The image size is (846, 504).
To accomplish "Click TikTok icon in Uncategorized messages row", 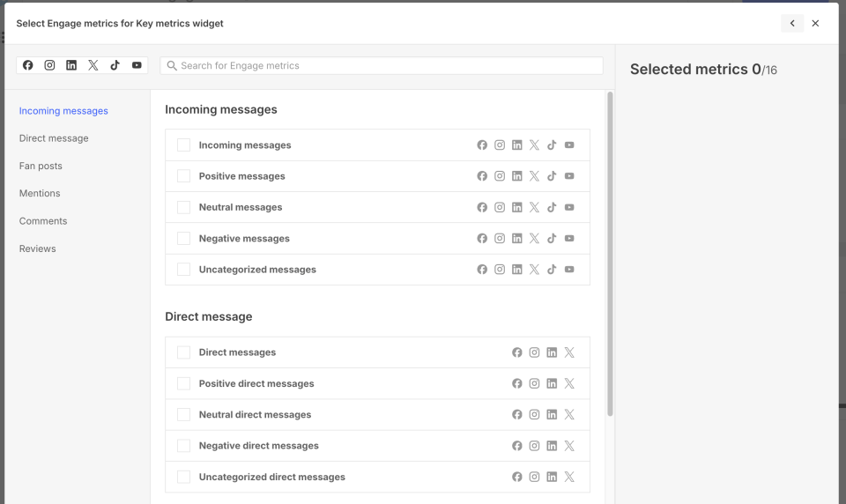I will [x=552, y=270].
